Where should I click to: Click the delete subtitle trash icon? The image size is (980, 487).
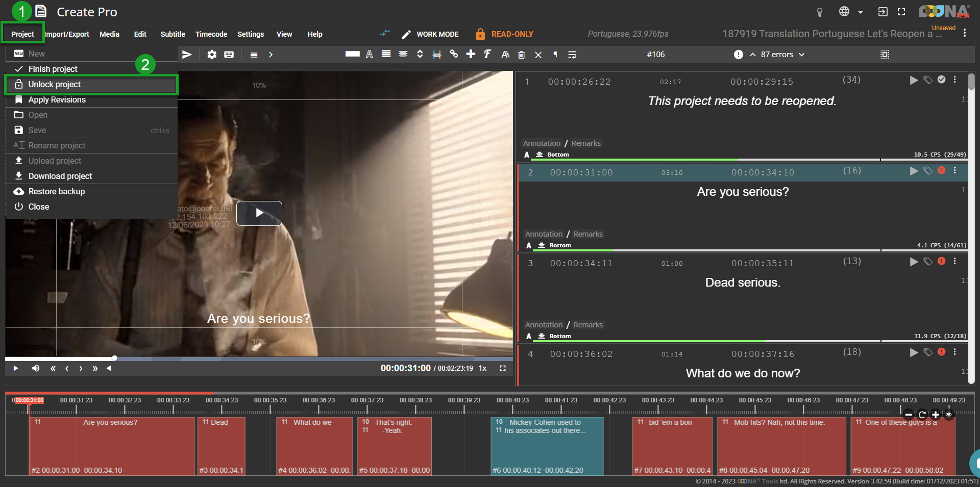coord(521,55)
